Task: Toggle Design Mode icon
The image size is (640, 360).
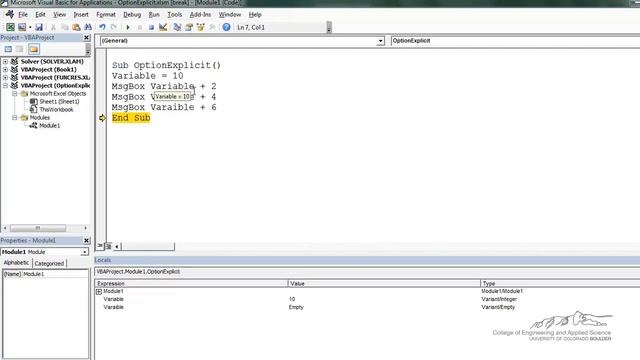Action: pos(163,27)
